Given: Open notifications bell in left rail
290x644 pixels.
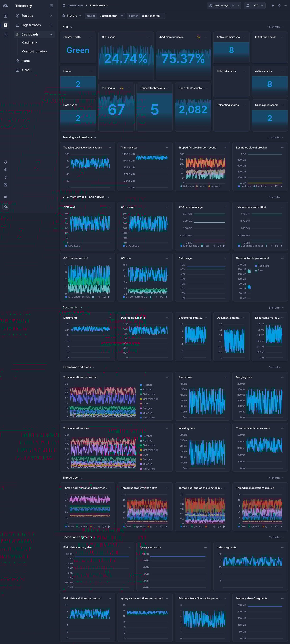Looking at the screenshot, I should coord(5,162).
